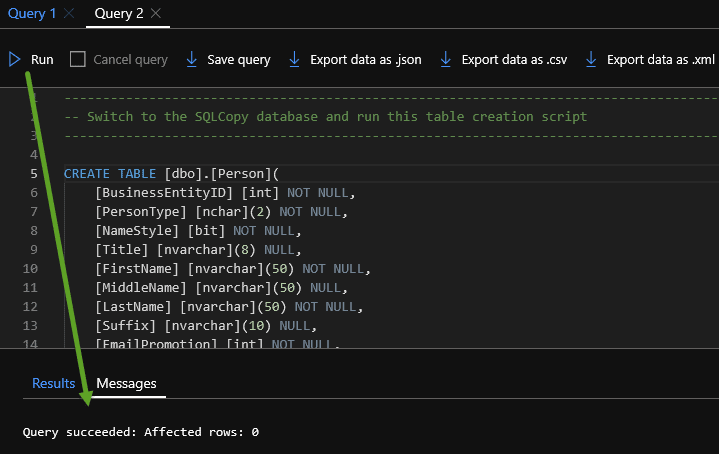Screen dimensions: 719x454
Task: Click the download arrow beside Export data as .xml
Action: tap(592, 59)
